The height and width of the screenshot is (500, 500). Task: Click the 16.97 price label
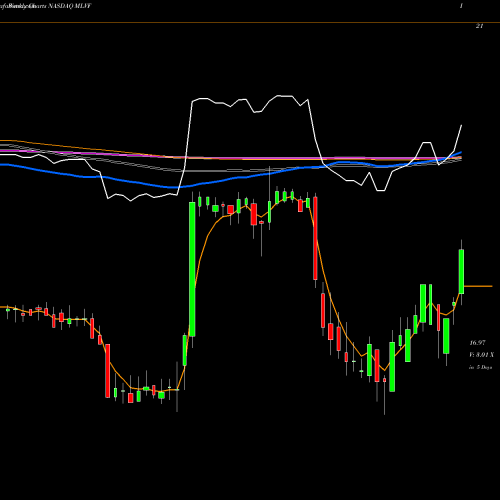[477, 343]
